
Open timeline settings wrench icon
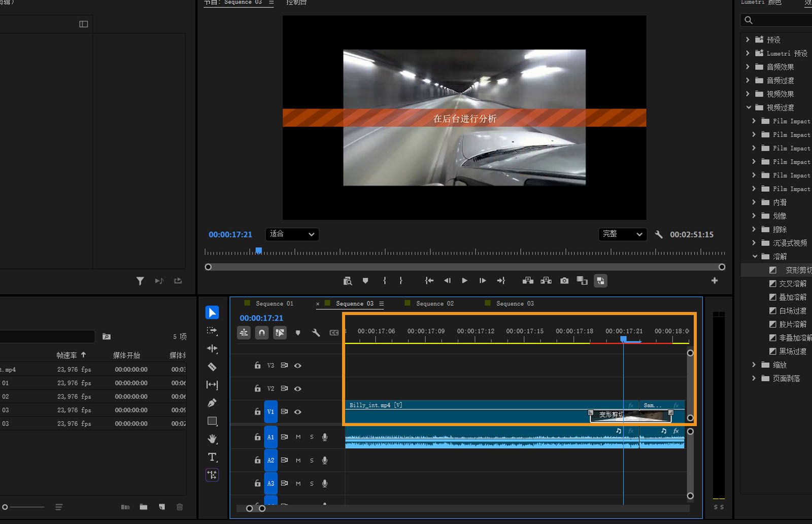tap(316, 333)
